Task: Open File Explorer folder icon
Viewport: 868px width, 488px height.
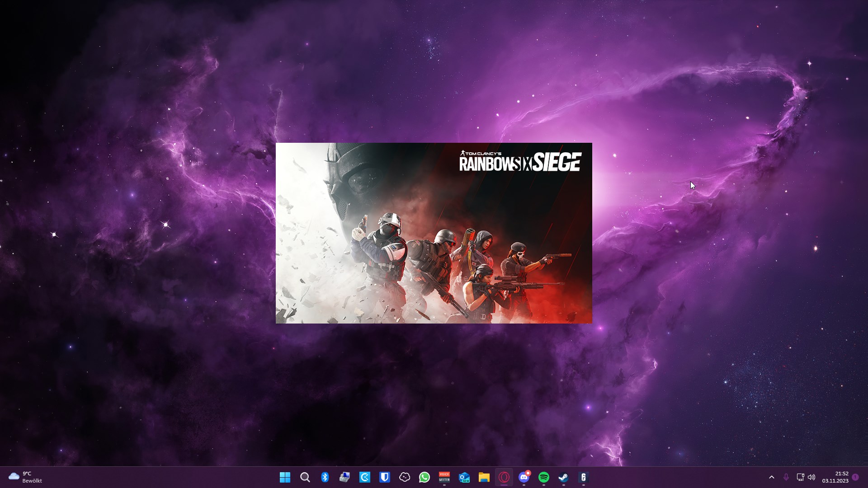Action: pyautogui.click(x=484, y=477)
